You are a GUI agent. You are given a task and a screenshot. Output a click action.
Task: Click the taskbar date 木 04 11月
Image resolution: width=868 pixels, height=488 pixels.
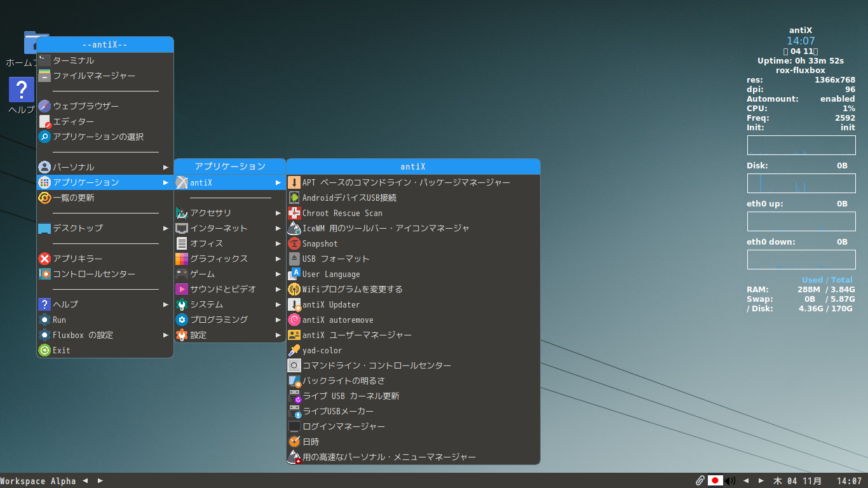pyautogui.click(x=797, y=481)
